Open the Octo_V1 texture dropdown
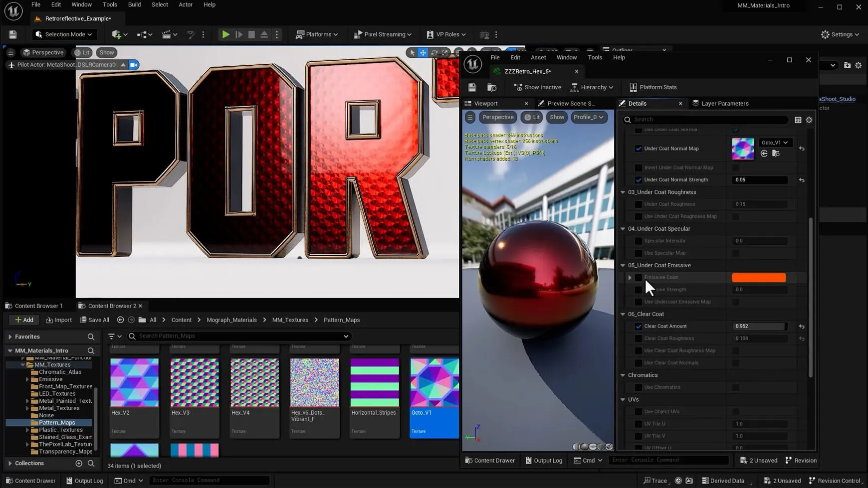Image resolution: width=868 pixels, height=488 pixels. (x=774, y=143)
